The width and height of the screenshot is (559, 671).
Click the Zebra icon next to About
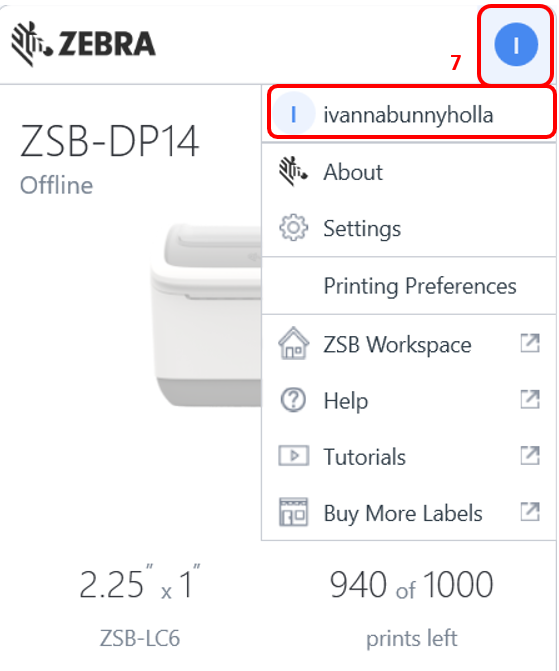293,172
